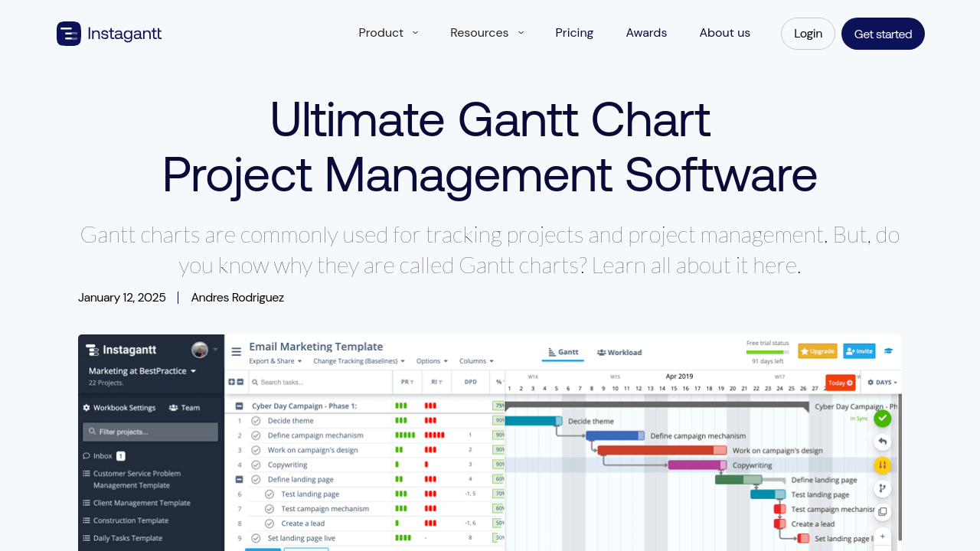Click the Search tasks input field

(320, 382)
